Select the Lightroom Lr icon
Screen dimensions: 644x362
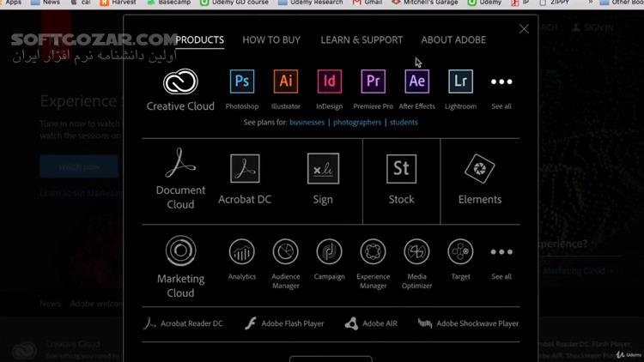[460, 81]
